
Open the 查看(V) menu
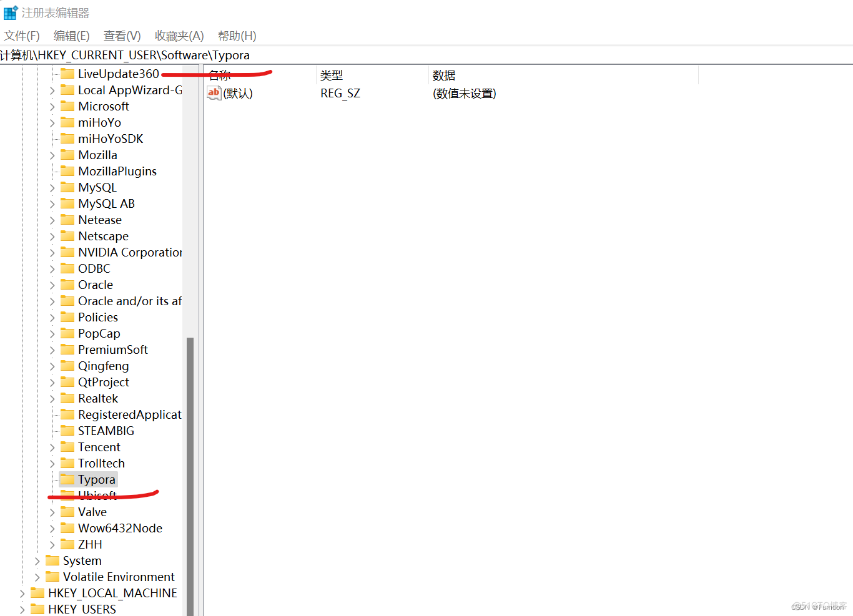click(122, 36)
